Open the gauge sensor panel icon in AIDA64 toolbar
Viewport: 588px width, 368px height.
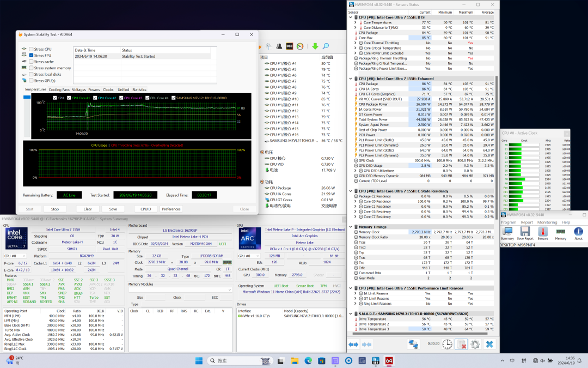[300, 46]
